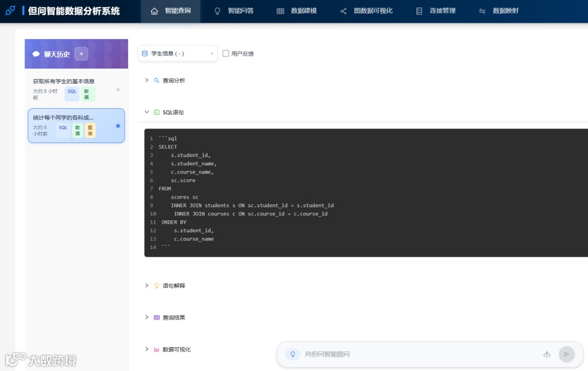588x371 pixels.
Task: Click the SELECT line in SQL code
Action: 168,147
